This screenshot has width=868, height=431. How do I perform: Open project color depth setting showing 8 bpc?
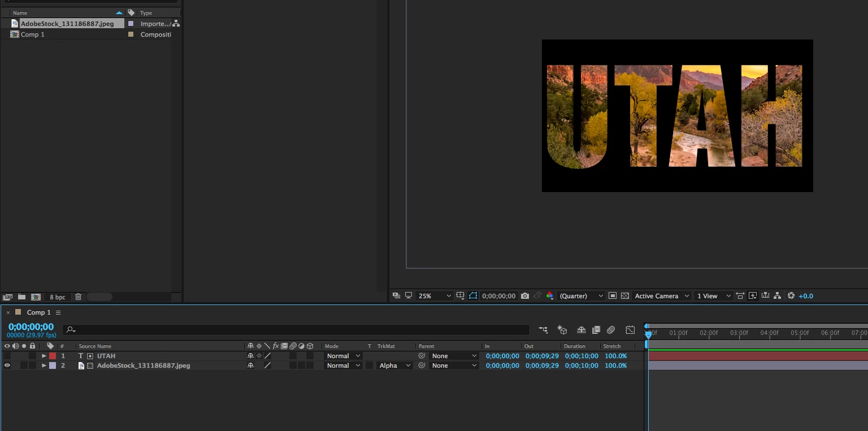(x=57, y=297)
